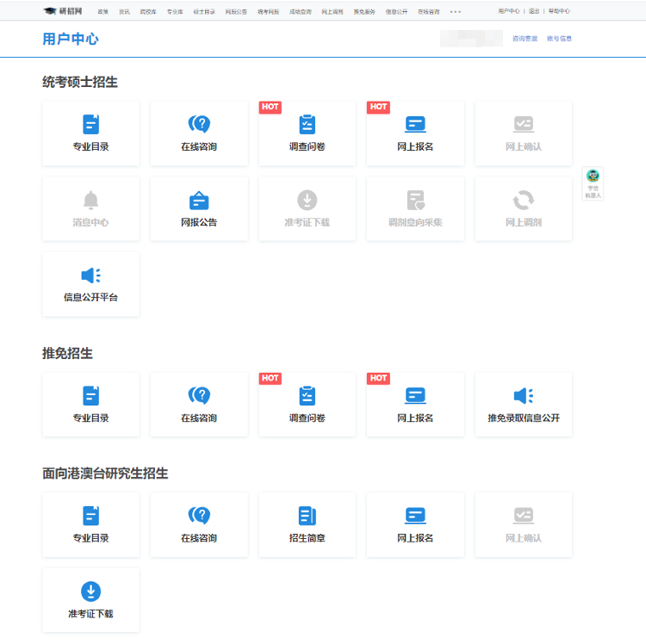Click the 网报公告 briefcase icon
The image size is (646, 644).
point(199,201)
